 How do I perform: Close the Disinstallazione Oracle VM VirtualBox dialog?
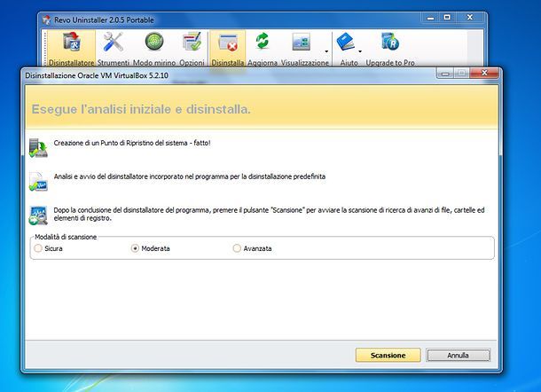click(x=484, y=73)
